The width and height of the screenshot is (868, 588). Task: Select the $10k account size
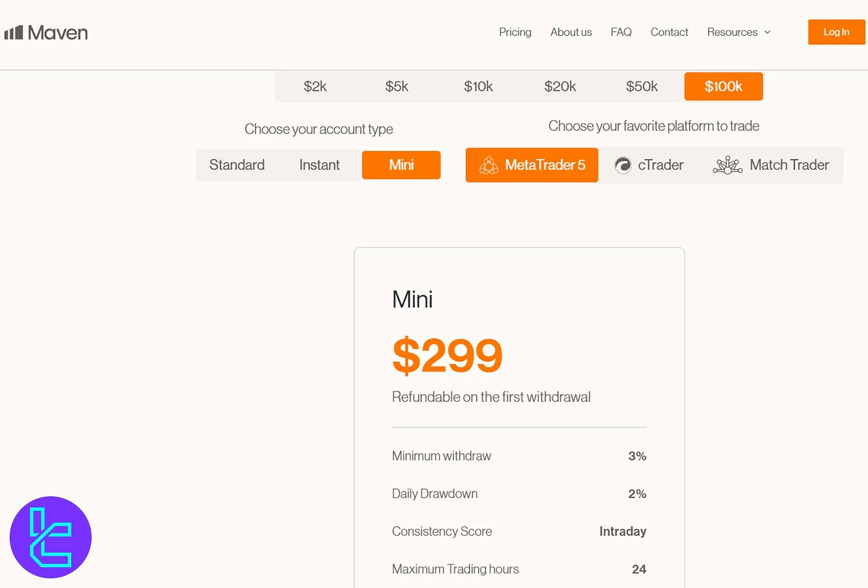(x=479, y=86)
